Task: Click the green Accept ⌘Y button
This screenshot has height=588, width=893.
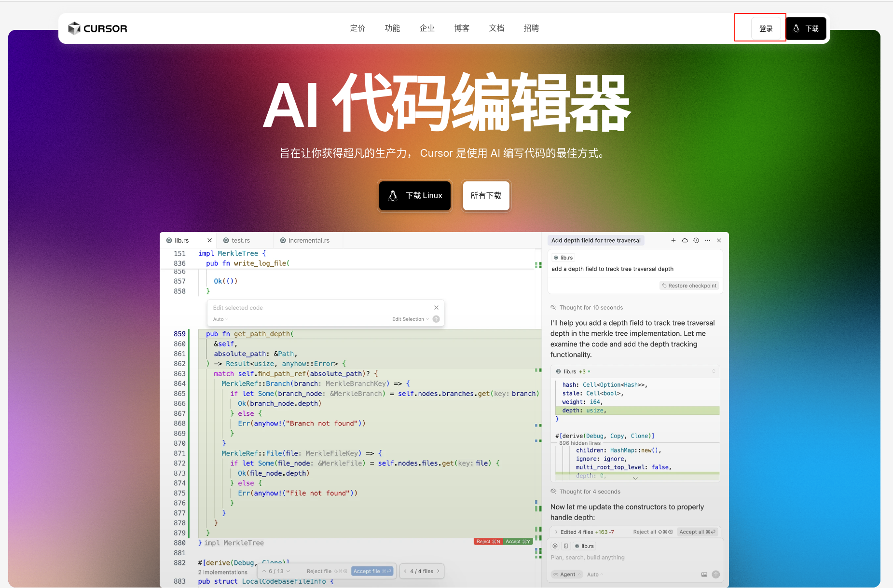Action: tap(518, 542)
